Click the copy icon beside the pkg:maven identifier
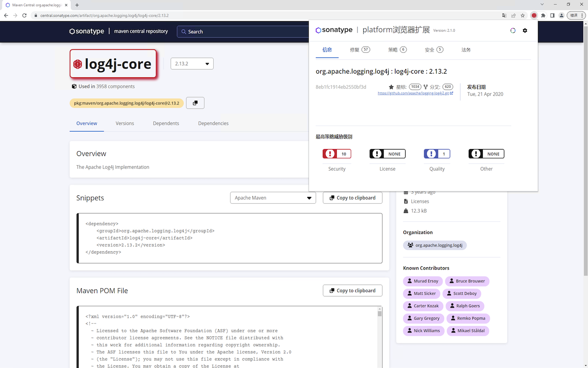The image size is (588, 368). (x=195, y=103)
